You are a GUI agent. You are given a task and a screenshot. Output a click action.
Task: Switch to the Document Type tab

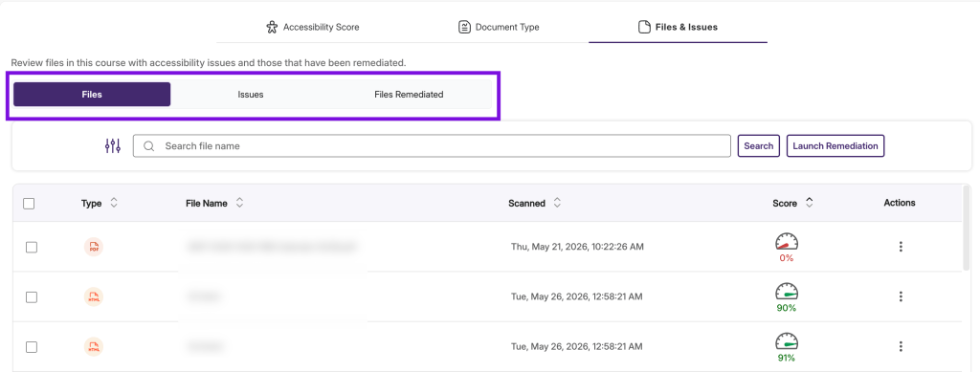(499, 27)
